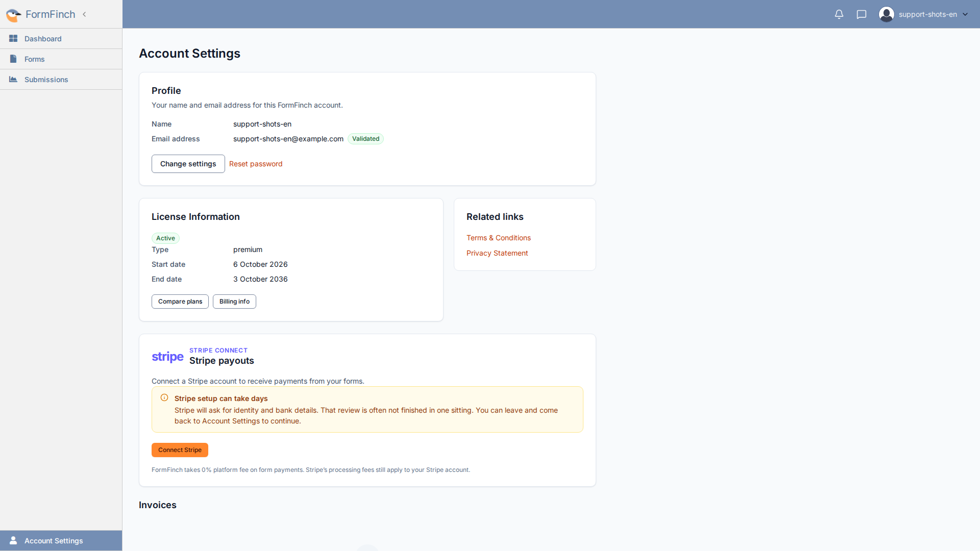Go to Dashboard in the sidebar
980x551 pixels.
point(61,39)
